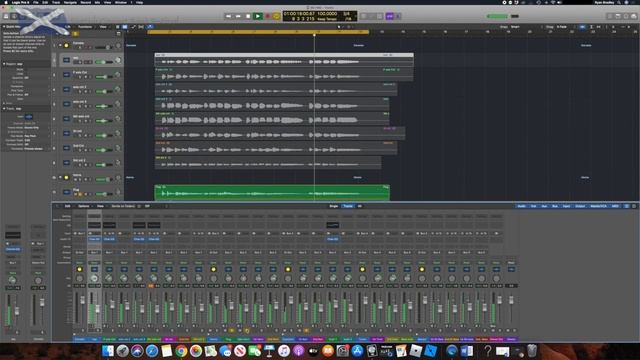
Task: Click the tempo value 100.0000 in the LCD
Action: [x=327, y=14]
